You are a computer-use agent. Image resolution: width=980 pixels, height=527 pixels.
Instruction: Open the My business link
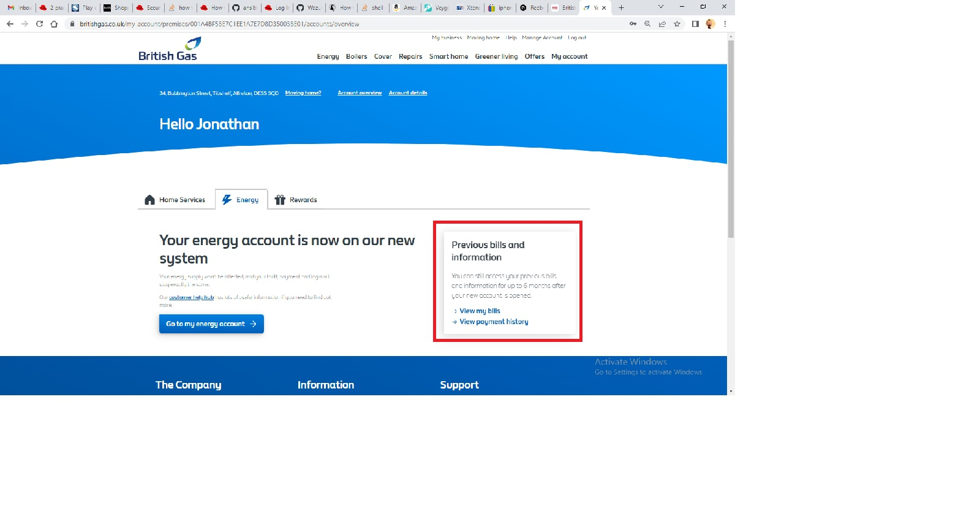pyautogui.click(x=447, y=38)
